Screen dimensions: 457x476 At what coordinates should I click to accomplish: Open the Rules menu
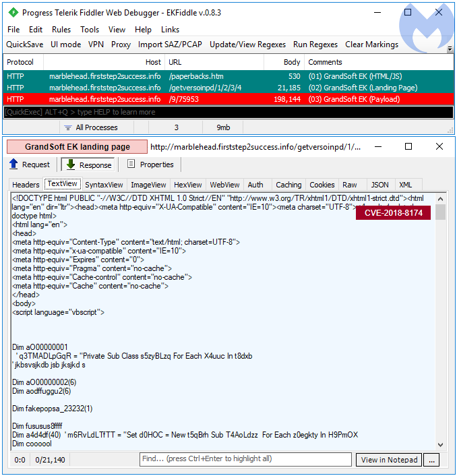pyautogui.click(x=61, y=30)
